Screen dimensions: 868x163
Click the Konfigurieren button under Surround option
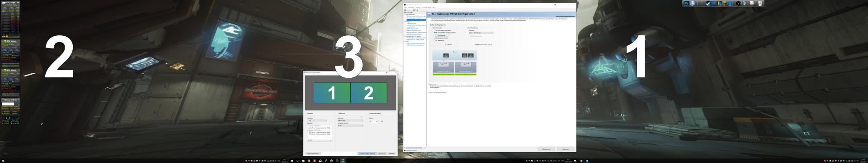click(442, 35)
